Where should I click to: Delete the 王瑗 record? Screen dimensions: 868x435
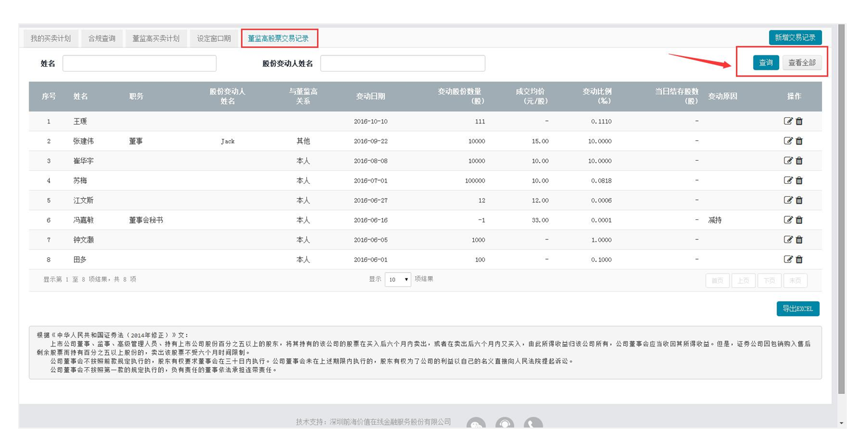800,121
